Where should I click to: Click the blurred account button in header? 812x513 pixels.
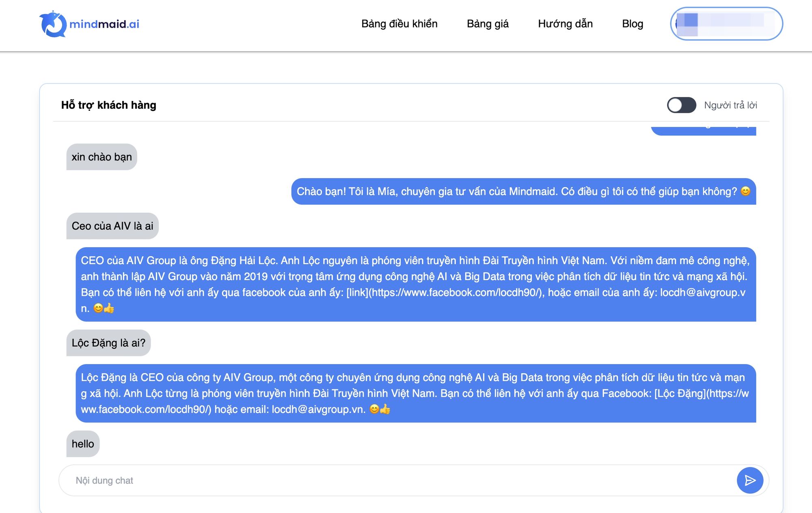point(726,24)
